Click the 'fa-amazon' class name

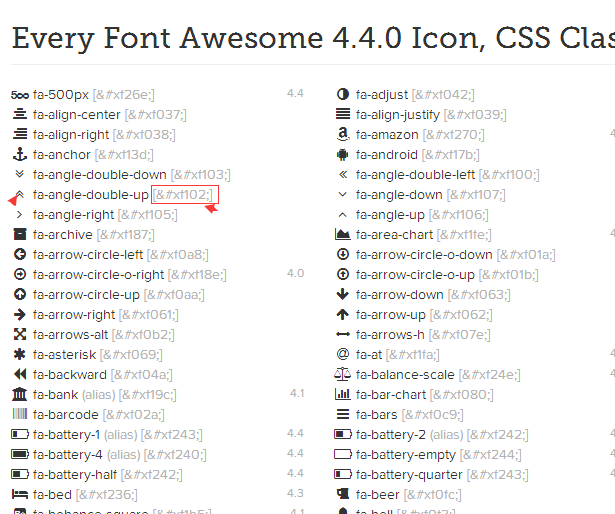pos(387,135)
